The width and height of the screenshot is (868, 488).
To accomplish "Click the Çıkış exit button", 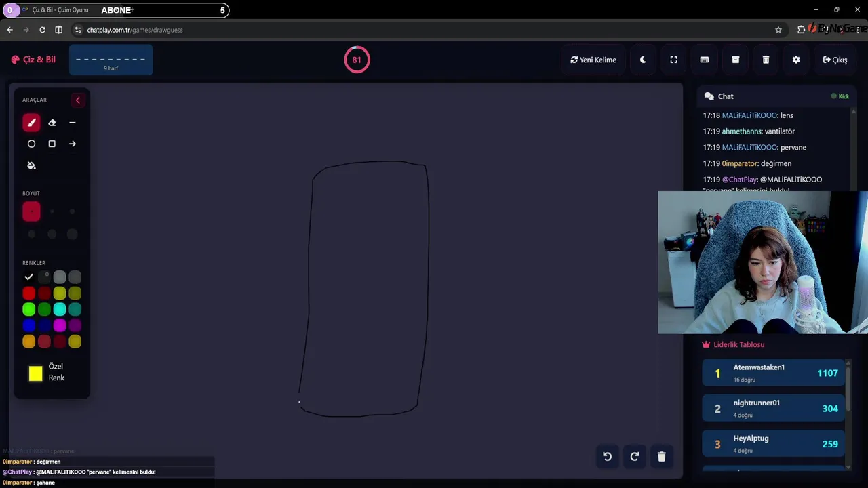I will [835, 60].
